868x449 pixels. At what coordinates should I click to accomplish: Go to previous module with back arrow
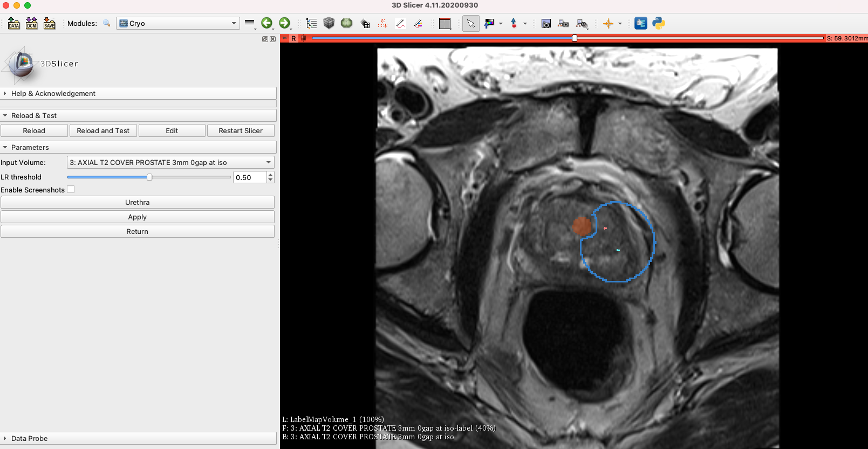coord(266,23)
